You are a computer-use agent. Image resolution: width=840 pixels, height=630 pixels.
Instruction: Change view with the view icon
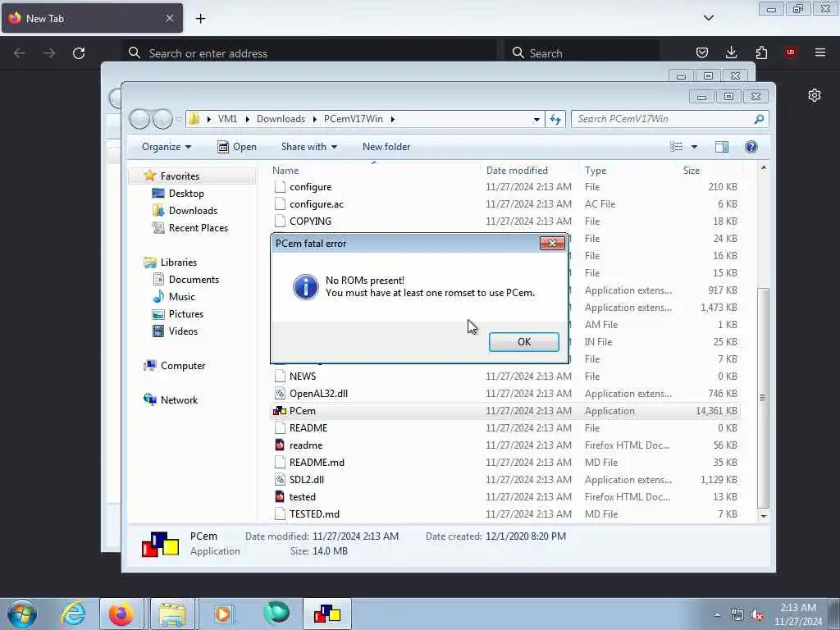pos(676,147)
